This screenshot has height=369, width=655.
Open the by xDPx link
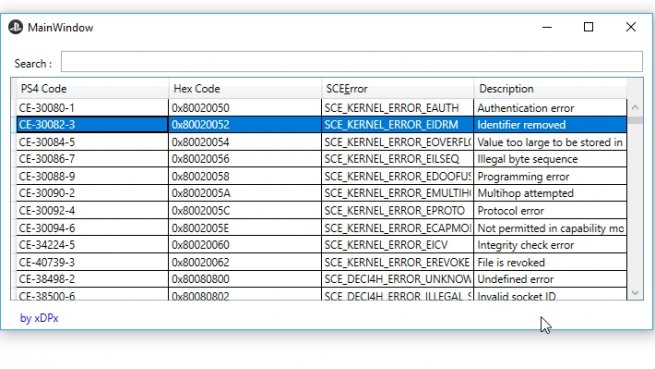(39, 318)
